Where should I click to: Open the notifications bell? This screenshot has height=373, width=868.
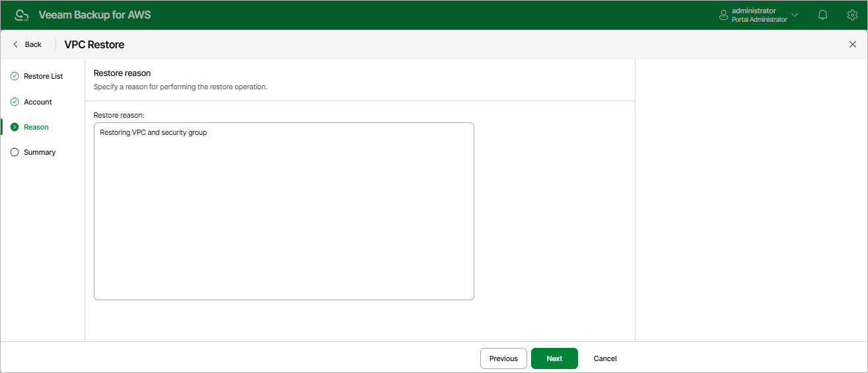coord(823,15)
